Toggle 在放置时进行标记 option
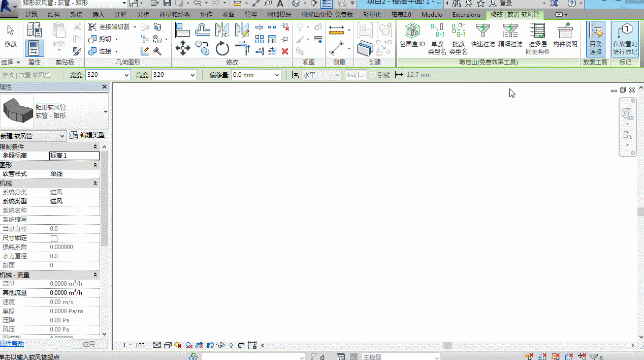The image size is (644, 360). coord(625,39)
